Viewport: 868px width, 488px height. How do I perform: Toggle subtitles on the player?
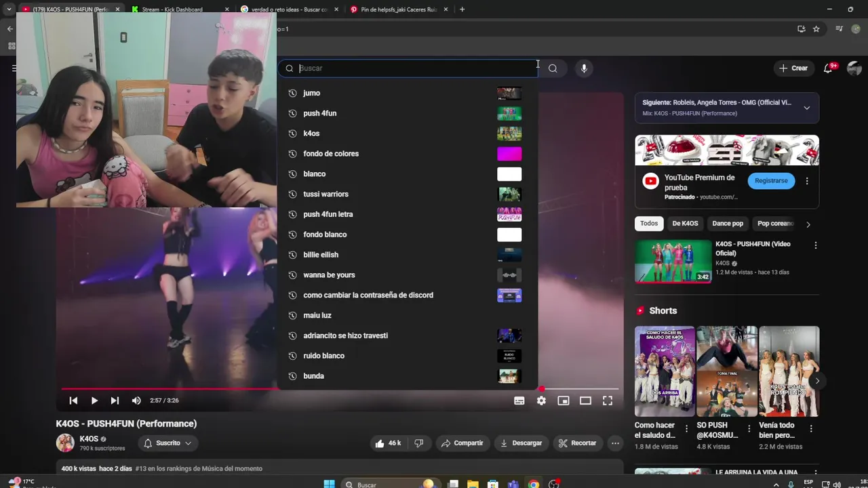(x=519, y=401)
